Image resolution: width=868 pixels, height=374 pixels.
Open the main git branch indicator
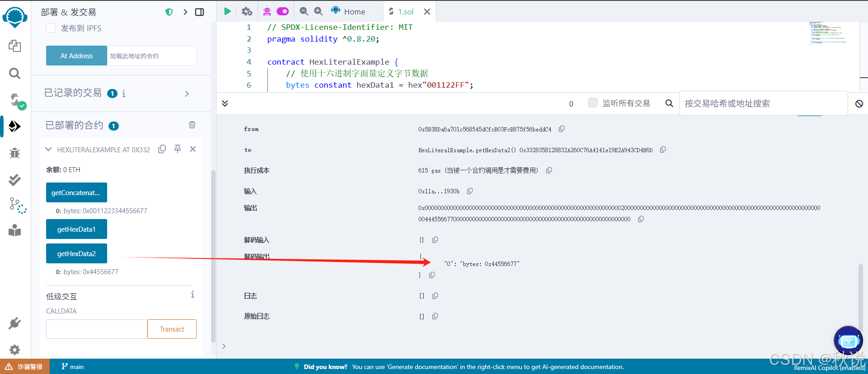73,366
